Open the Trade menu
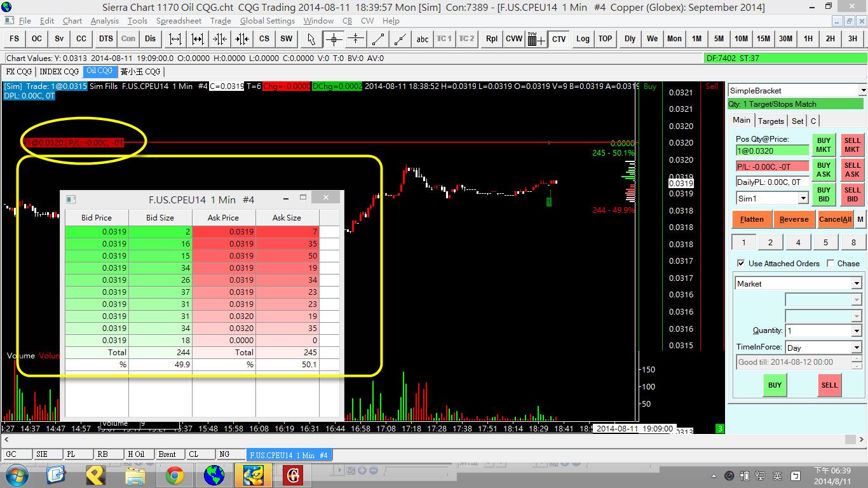 point(220,21)
